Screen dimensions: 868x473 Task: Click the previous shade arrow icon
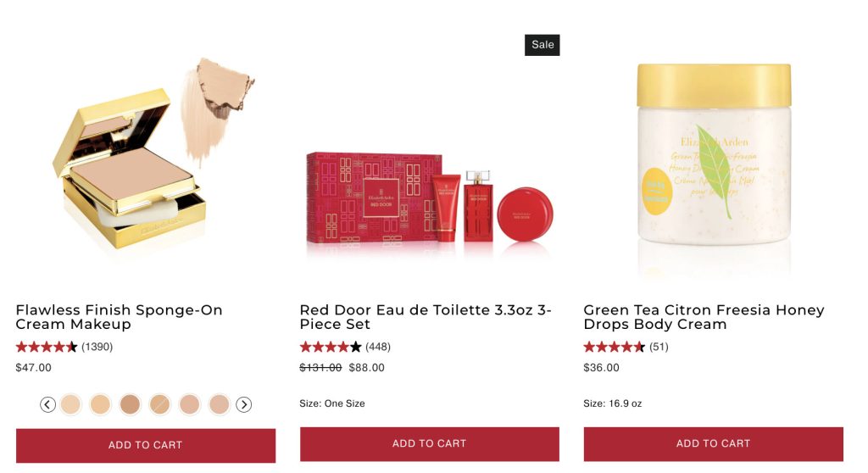coord(48,405)
